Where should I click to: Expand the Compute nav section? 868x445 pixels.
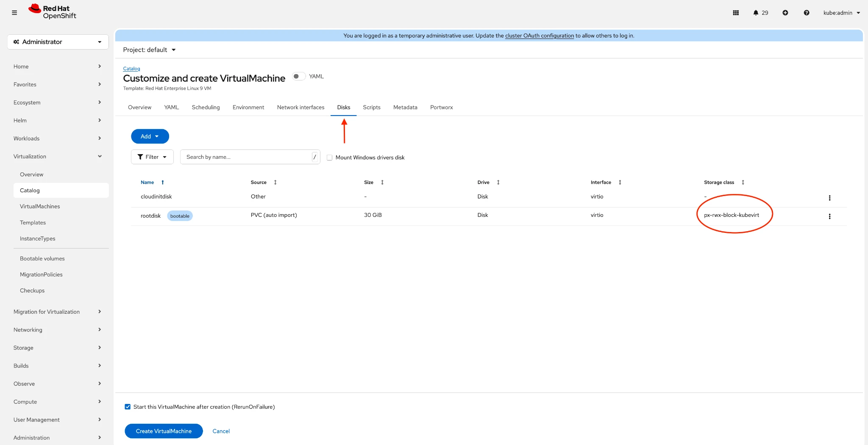57,402
